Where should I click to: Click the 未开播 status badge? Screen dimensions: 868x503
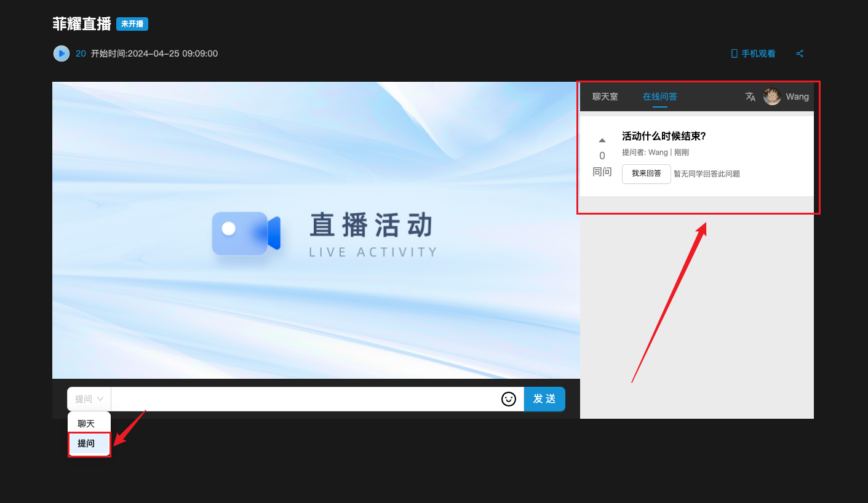click(x=132, y=24)
